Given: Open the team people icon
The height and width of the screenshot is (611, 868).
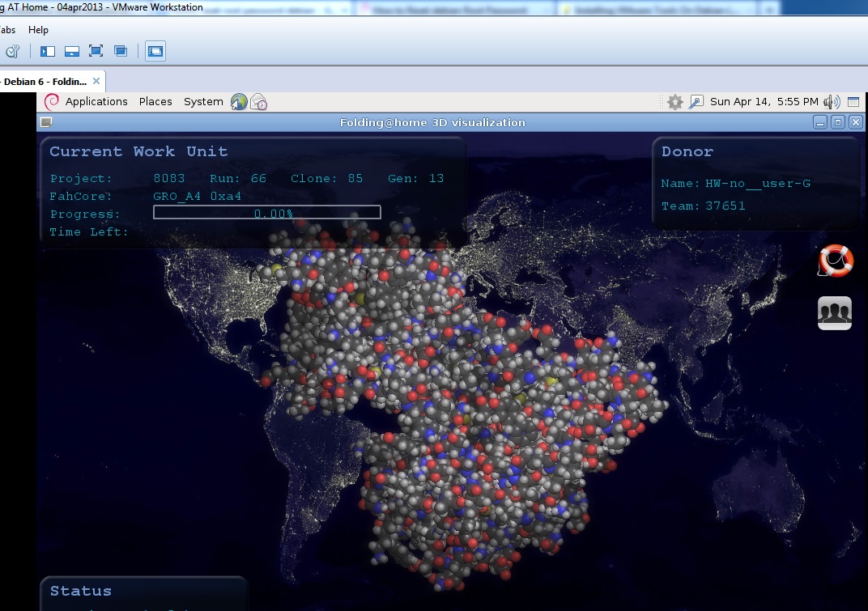Looking at the screenshot, I should (835, 313).
